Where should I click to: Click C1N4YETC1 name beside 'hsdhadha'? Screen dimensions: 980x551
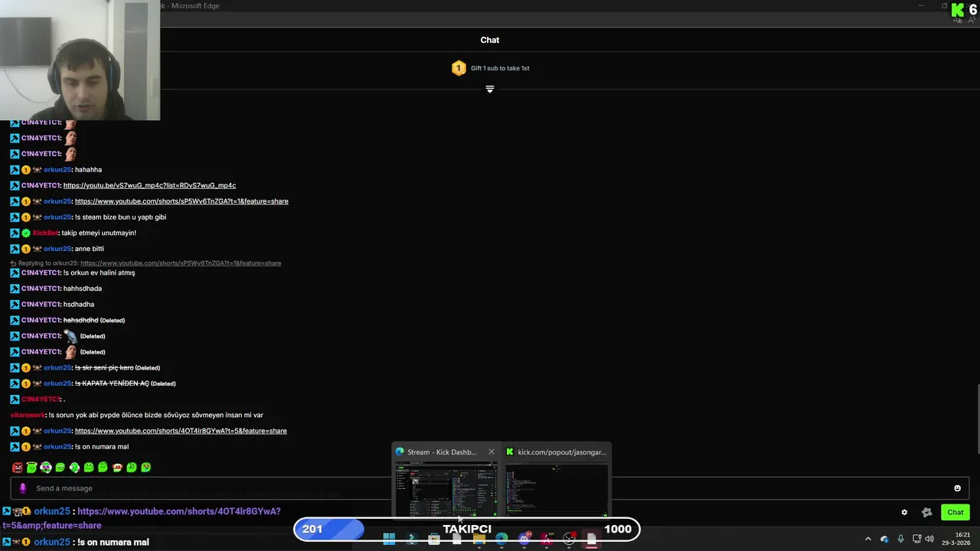[x=41, y=305]
